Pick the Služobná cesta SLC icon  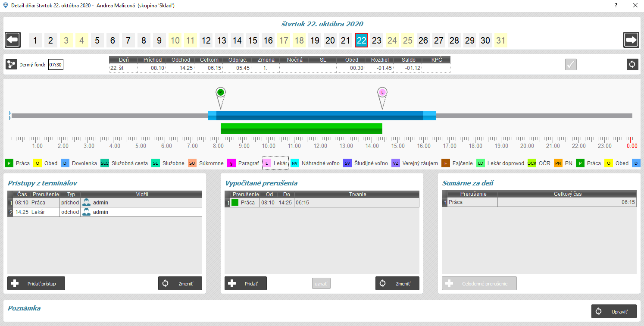point(105,163)
